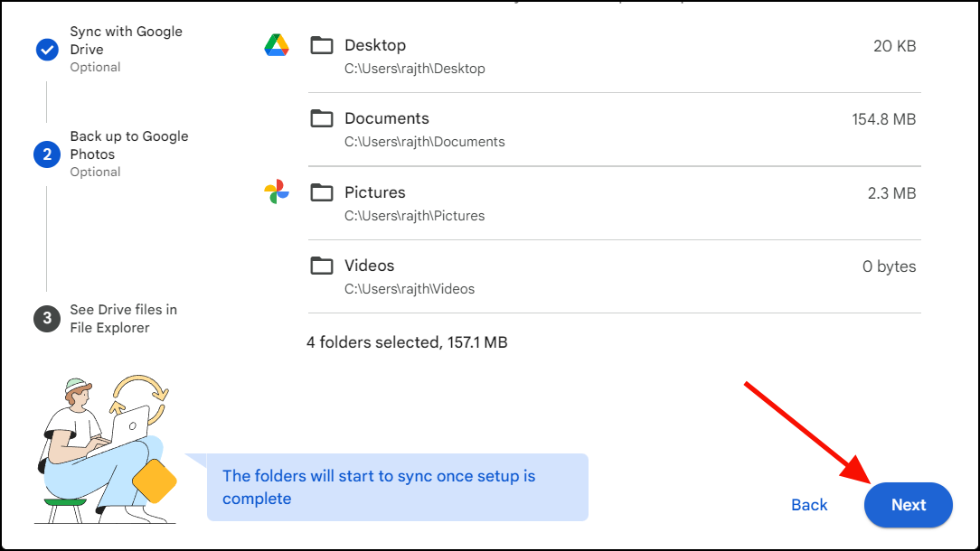Click the Back link
Image resolution: width=980 pixels, height=551 pixels.
click(x=808, y=505)
